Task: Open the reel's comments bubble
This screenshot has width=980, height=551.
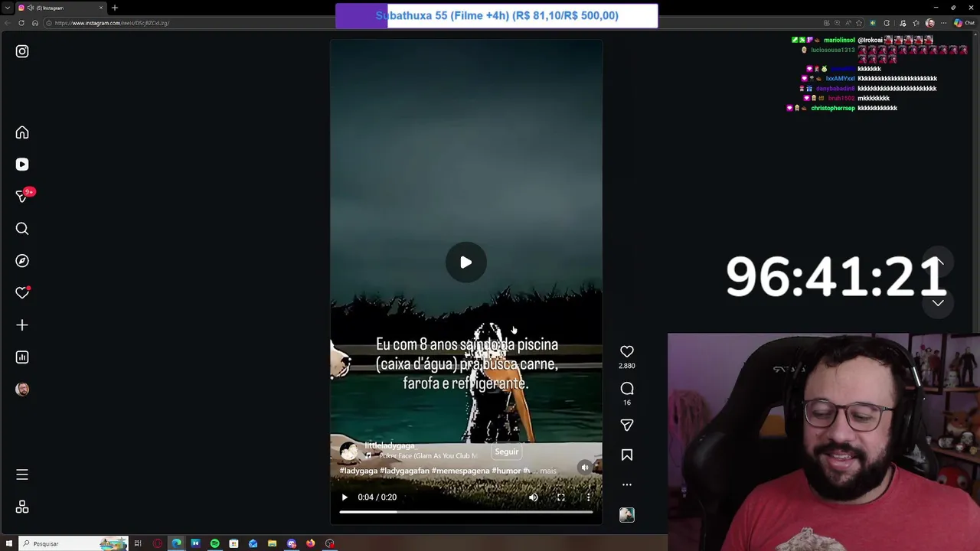Action: coord(627,389)
